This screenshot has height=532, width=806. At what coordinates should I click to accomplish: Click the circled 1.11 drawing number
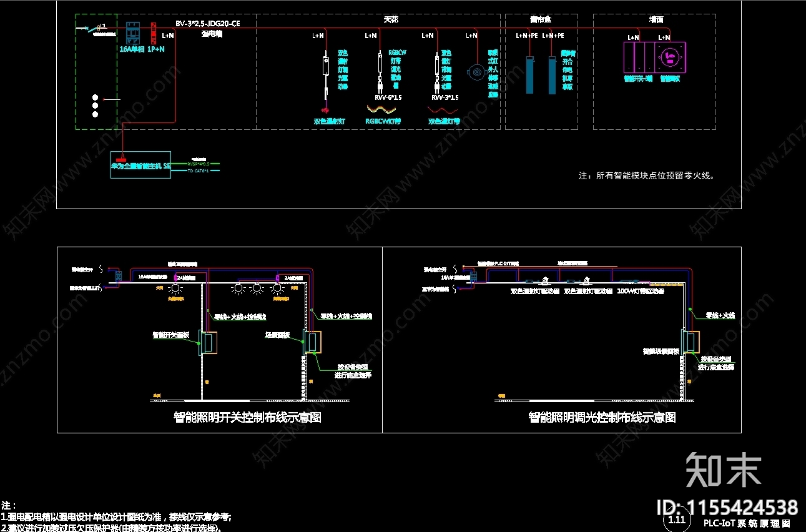[x=677, y=520]
